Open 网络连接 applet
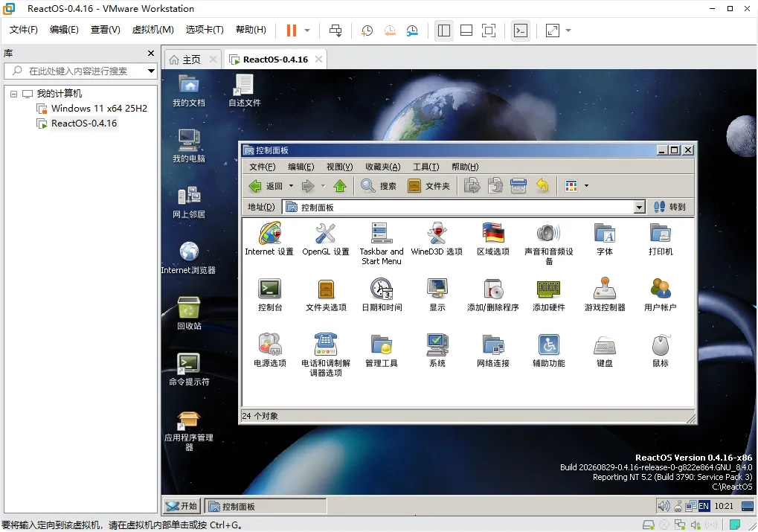This screenshot has width=758, height=532. tap(493, 350)
